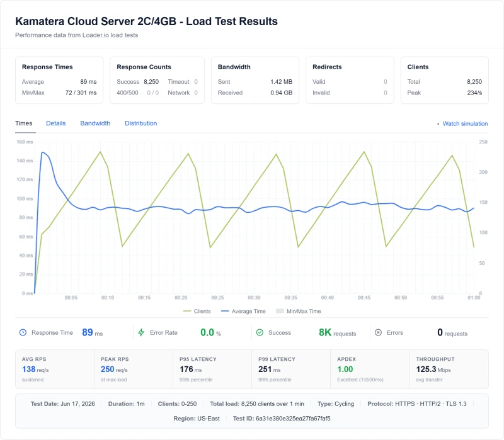Click the '160 ms' y-axis label
504x440 pixels.
click(25, 142)
